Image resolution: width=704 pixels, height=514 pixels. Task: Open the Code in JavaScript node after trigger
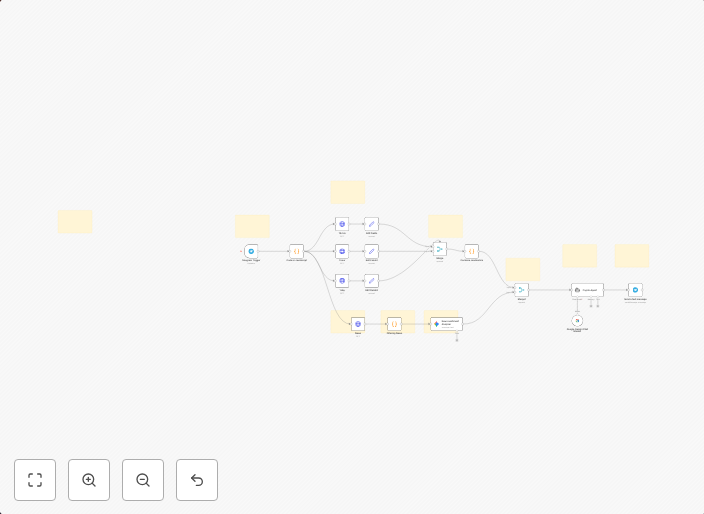click(297, 251)
